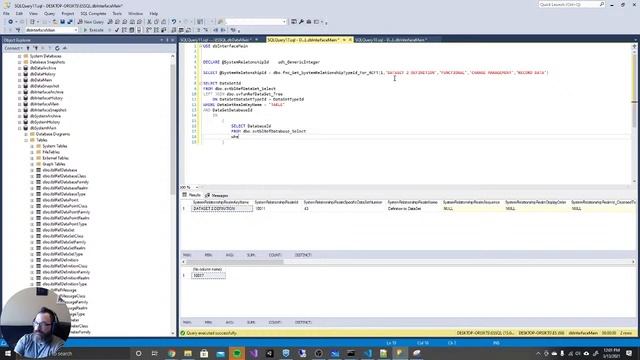Click the Undo icon in the toolbar
The height and width of the screenshot is (360, 640).
pos(174,22)
